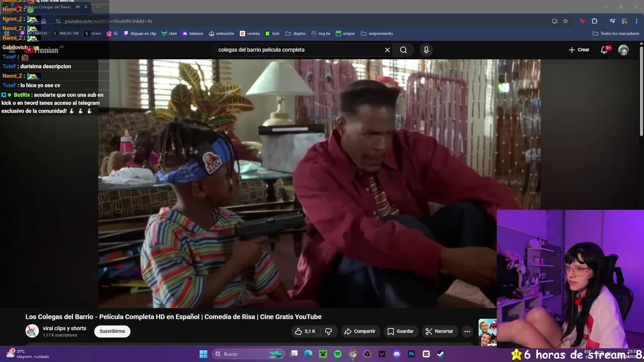This screenshot has width=644, height=362.
Task: Click the Compartir share button
Action: [x=360, y=331]
